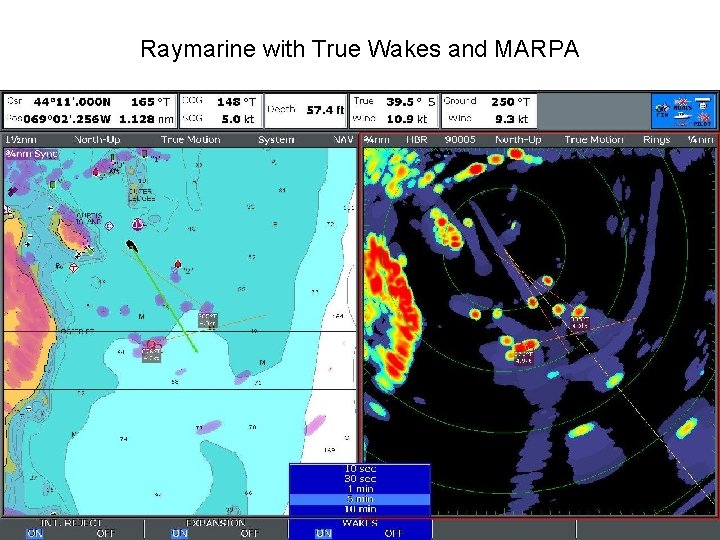Select lower MARPA target label on radar

click(523, 358)
